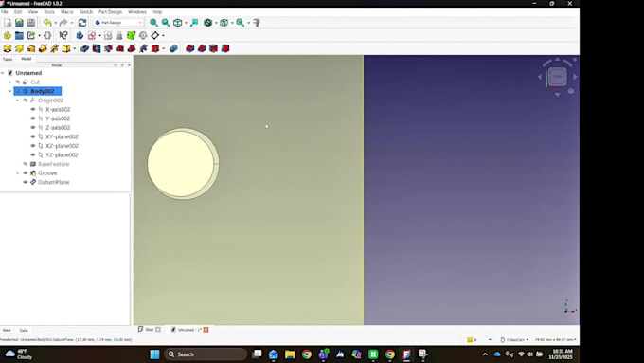Save the document with floppy icon
The height and width of the screenshot is (363, 644).
coord(31,23)
